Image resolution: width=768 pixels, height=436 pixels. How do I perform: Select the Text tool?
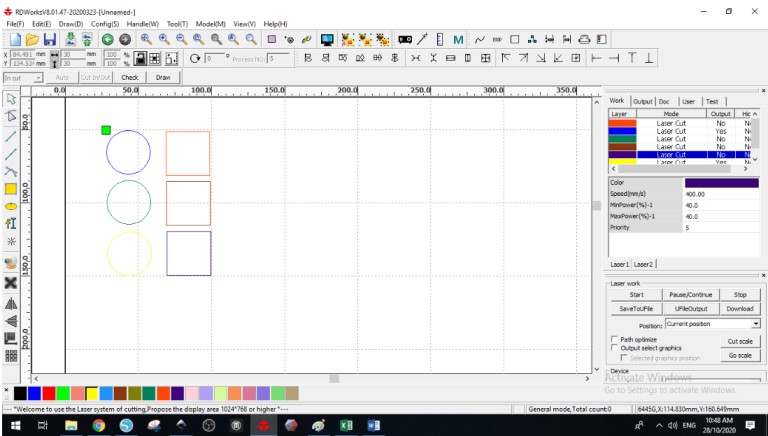pyautogui.click(x=11, y=223)
